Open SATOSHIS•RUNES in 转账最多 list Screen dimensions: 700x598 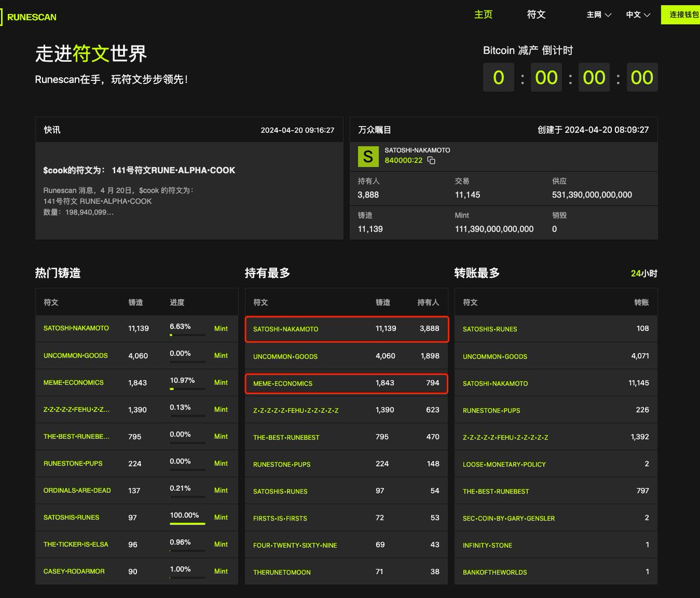coord(490,329)
